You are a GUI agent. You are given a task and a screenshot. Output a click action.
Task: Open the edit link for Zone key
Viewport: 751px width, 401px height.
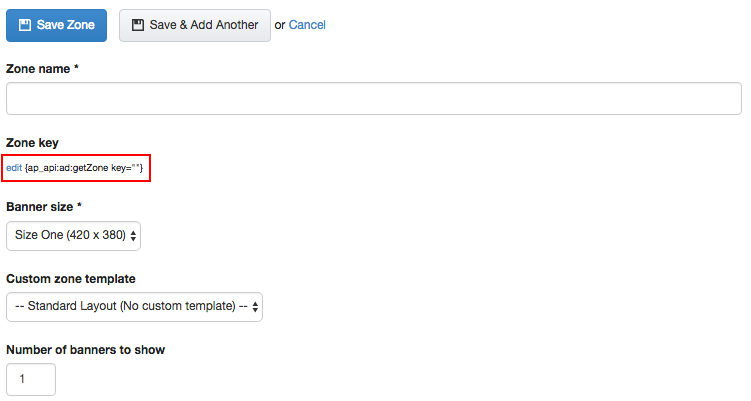14,168
